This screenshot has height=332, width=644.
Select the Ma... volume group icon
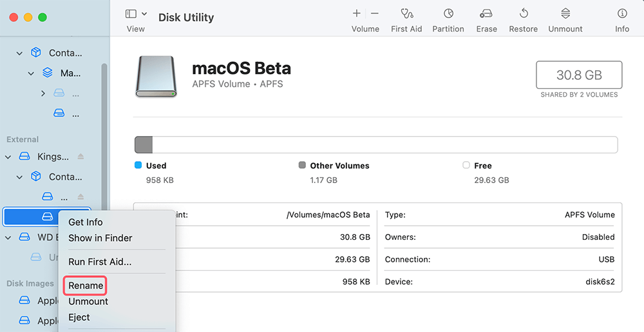pyautogui.click(x=48, y=73)
